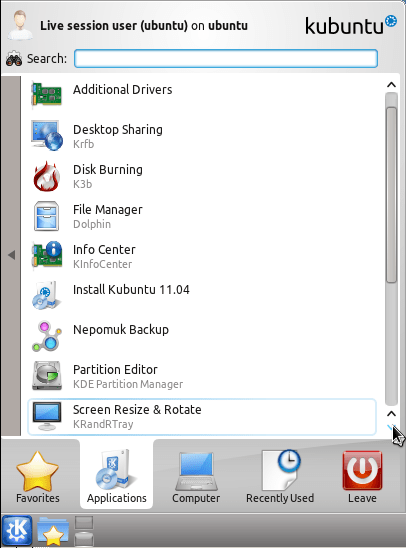This screenshot has height=548, width=406.
Task: Click the K menu launcher button
Action: pyautogui.click(x=17, y=531)
